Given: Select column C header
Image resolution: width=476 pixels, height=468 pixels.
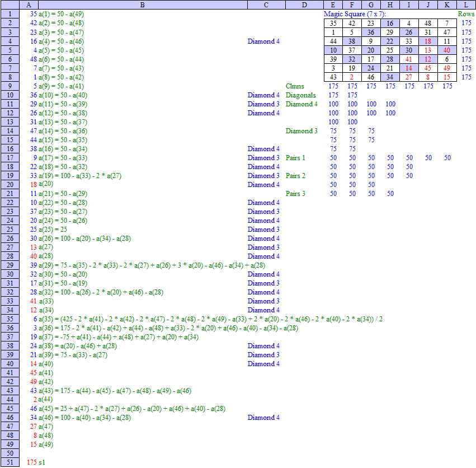Looking at the screenshot, I should pyautogui.click(x=266, y=4).
